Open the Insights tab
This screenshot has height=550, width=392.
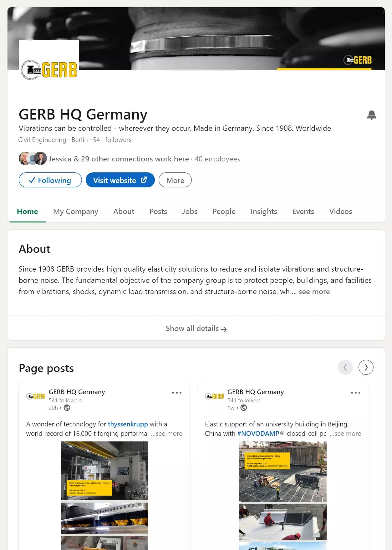tap(264, 211)
